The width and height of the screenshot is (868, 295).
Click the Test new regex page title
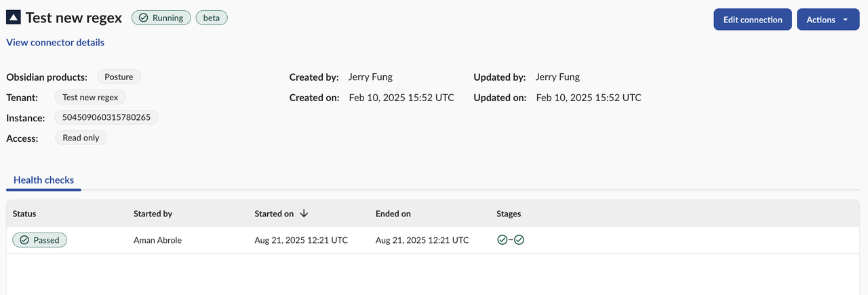point(74,18)
